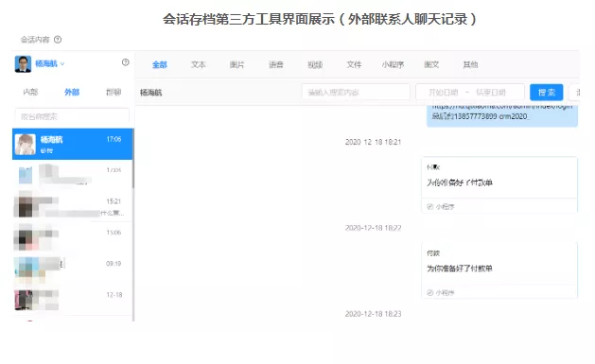Open the 付款 mini program card after 18:22
The width and height of the screenshot is (595, 364).
499,270
